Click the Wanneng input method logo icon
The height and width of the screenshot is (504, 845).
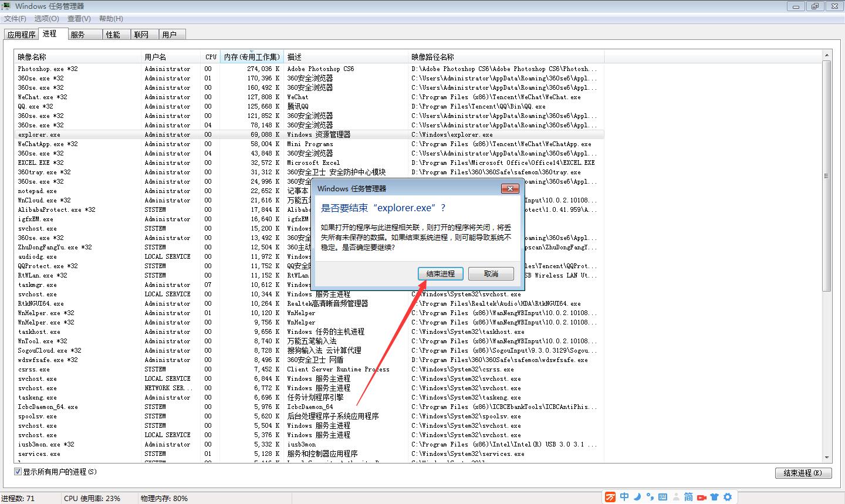click(610, 497)
